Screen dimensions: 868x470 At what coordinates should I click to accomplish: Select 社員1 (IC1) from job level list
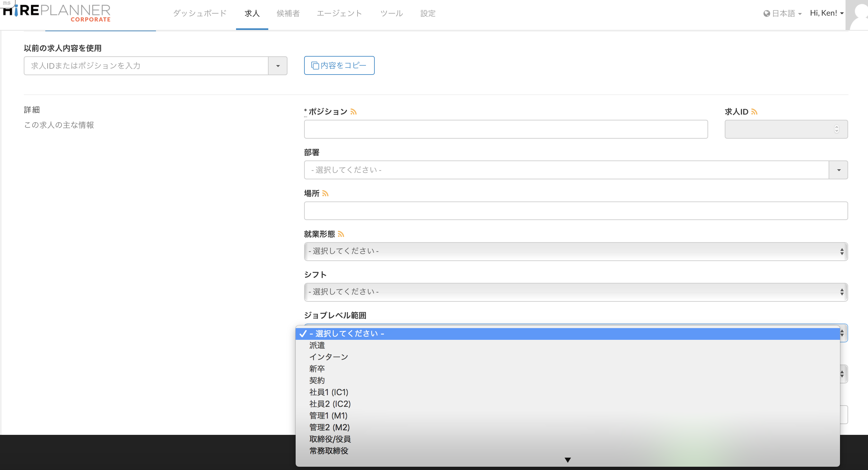tap(329, 392)
